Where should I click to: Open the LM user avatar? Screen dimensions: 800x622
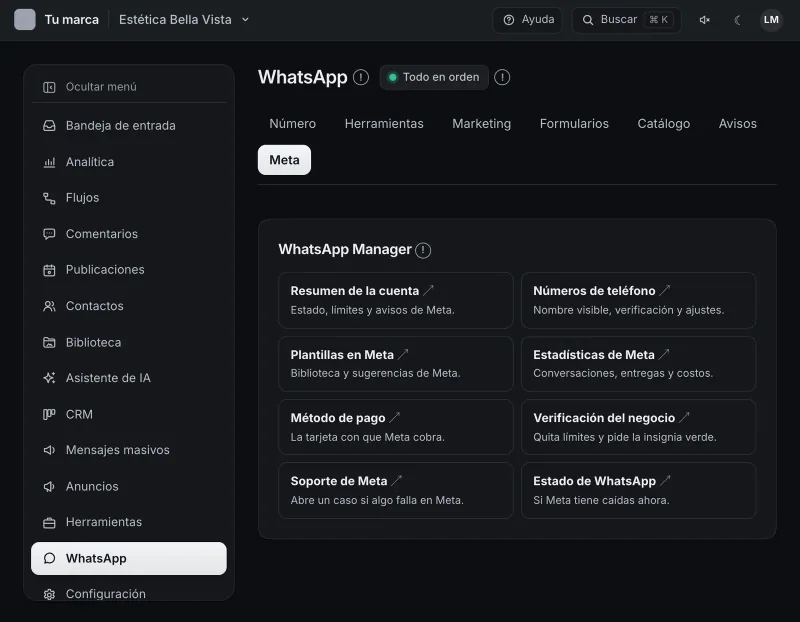pos(771,20)
